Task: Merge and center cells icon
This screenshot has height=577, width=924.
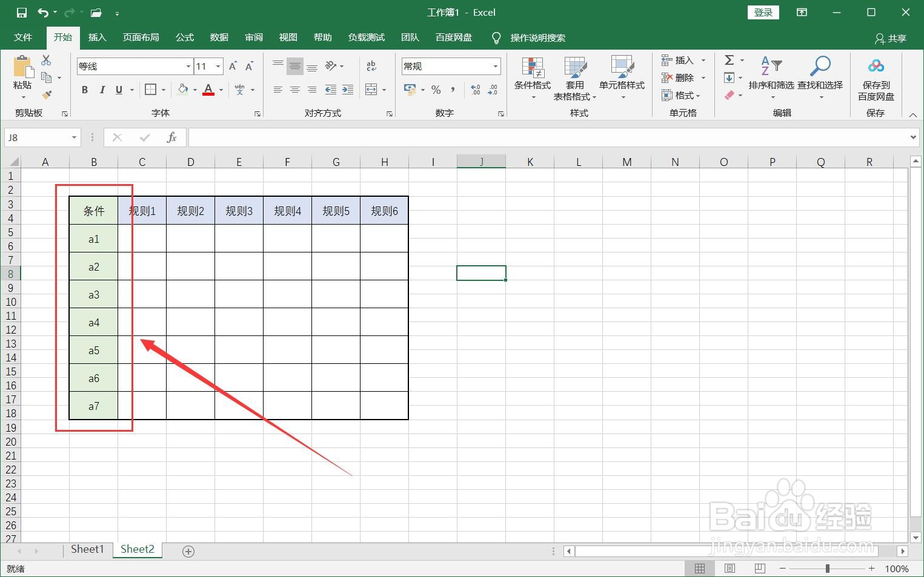Action: (371, 90)
